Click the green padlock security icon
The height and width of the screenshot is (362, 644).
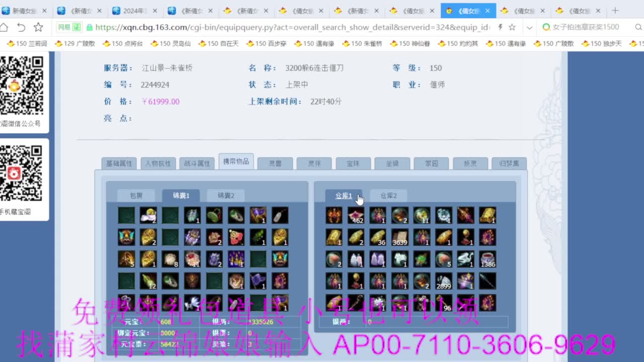[x=90, y=27]
